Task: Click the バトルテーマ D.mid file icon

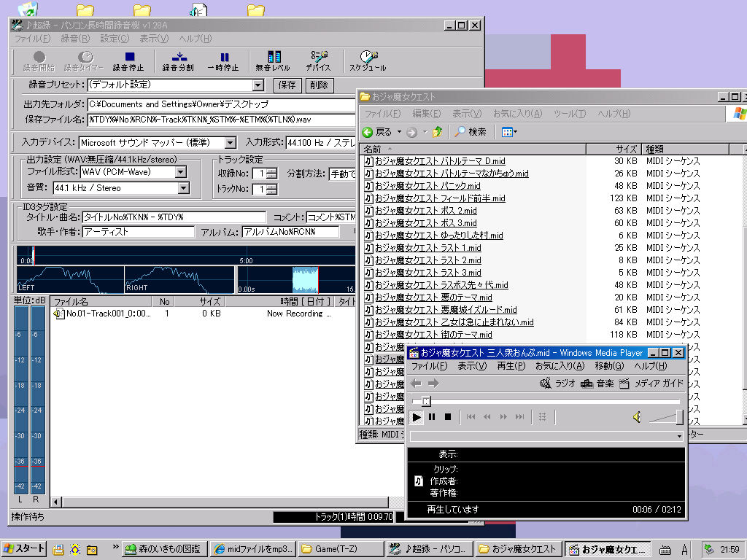Action: pyautogui.click(x=368, y=161)
